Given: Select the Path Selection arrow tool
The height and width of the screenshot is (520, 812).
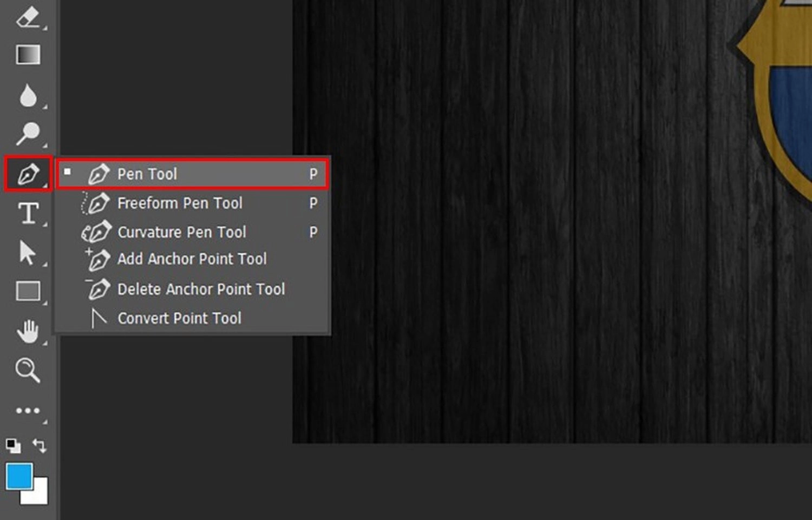Looking at the screenshot, I should pos(27,253).
